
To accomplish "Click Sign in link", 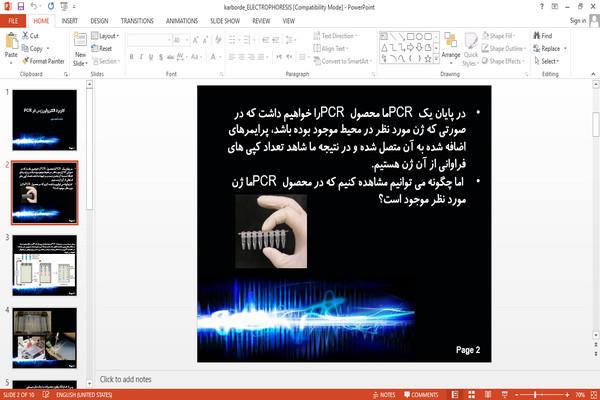I will pyautogui.click(x=577, y=21).
